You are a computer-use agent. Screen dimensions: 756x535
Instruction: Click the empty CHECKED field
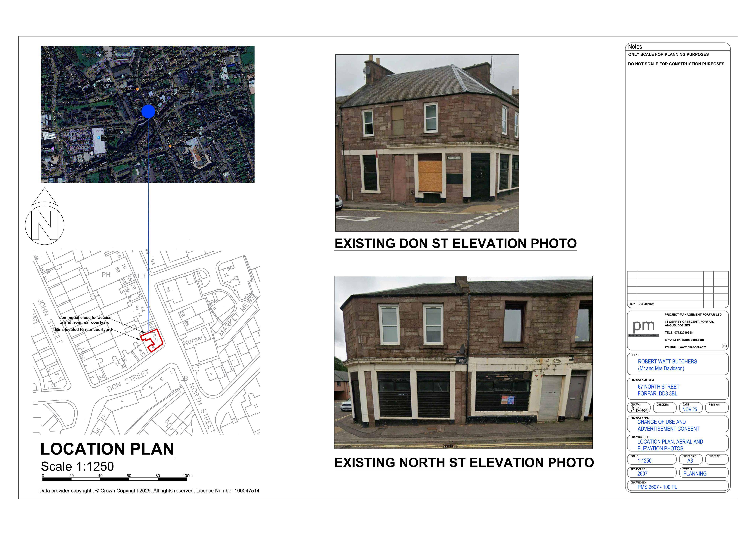point(664,408)
